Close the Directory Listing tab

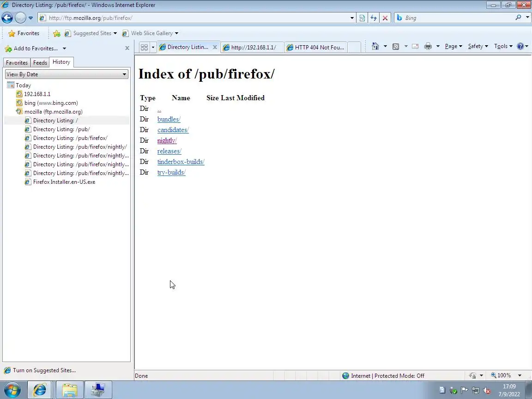coord(215,47)
